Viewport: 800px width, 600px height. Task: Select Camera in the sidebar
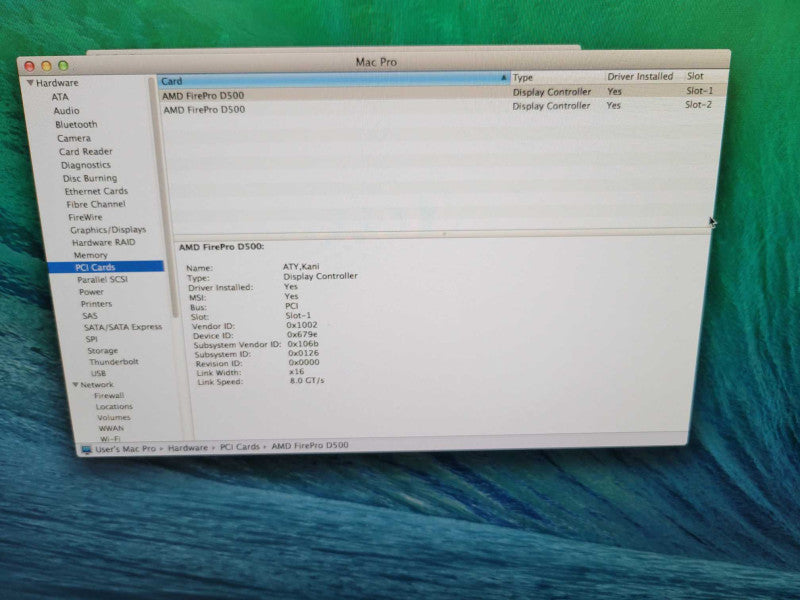(x=74, y=138)
